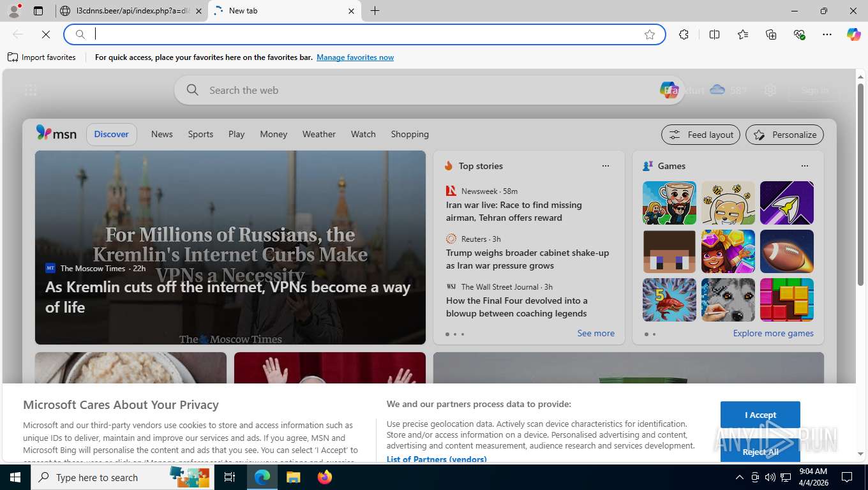Screen dimensions: 868x490
Task: Go to the Sports tab
Action: coord(200,134)
